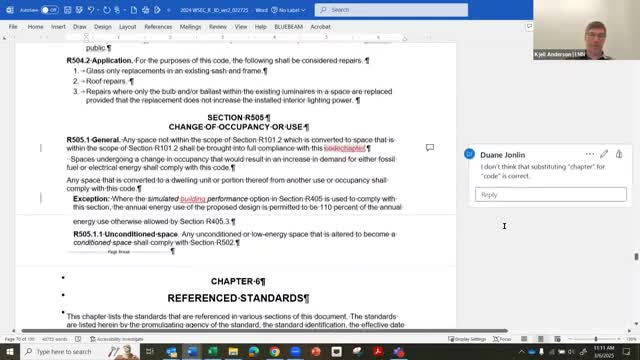This screenshot has height=360, width=640.
Task: Open the BLUEBEAM ribbon tab
Action: coord(289,27)
